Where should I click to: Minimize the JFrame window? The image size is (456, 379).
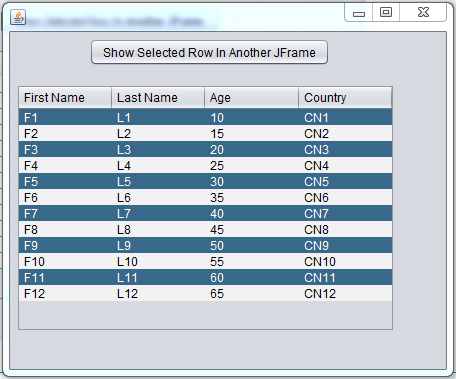point(359,13)
